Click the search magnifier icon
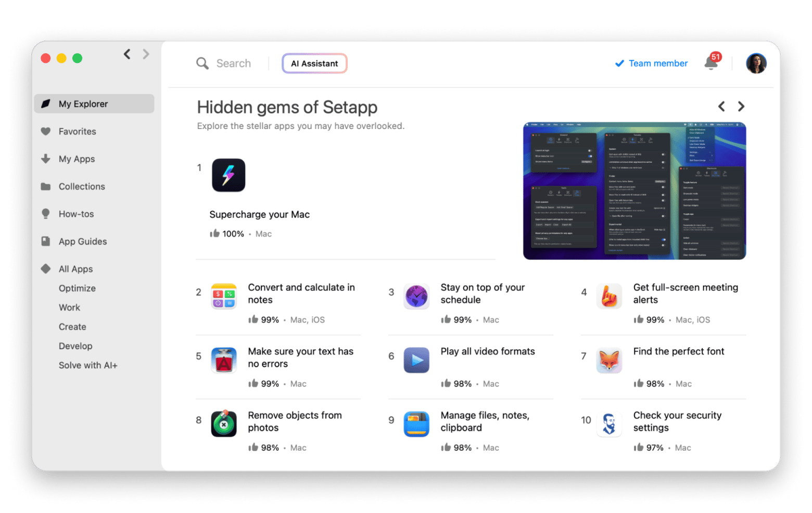The width and height of the screenshot is (812, 513). tap(202, 63)
